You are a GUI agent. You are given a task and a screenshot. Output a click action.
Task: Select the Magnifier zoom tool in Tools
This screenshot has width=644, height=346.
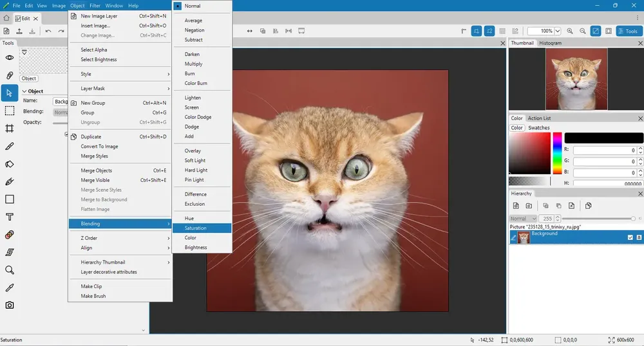[x=10, y=269]
